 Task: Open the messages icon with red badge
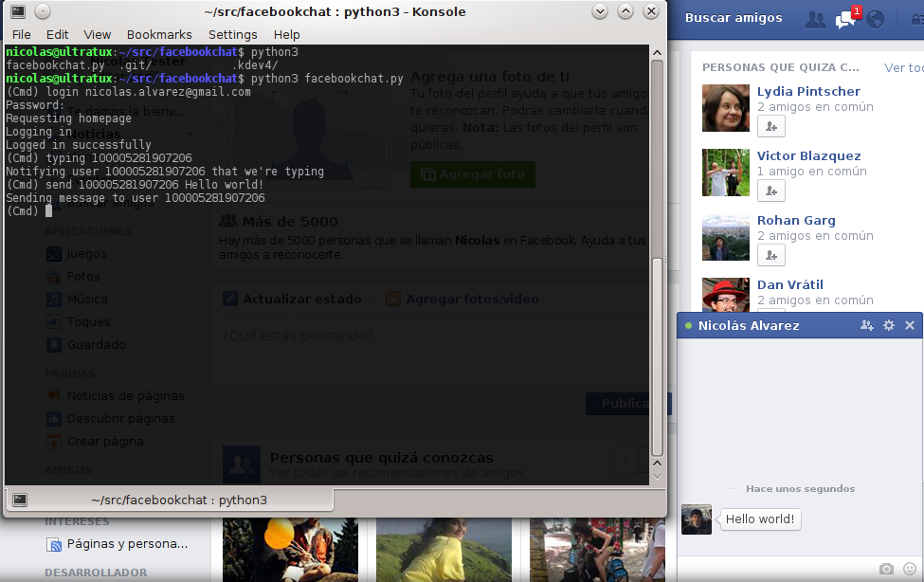click(847, 18)
